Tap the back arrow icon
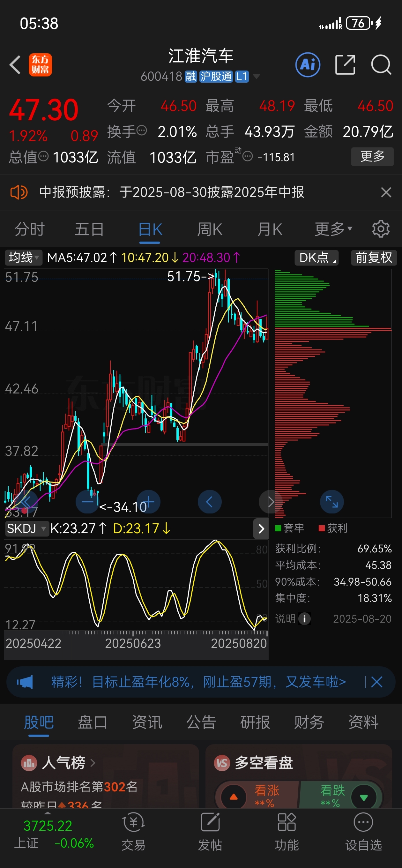 click(15, 64)
